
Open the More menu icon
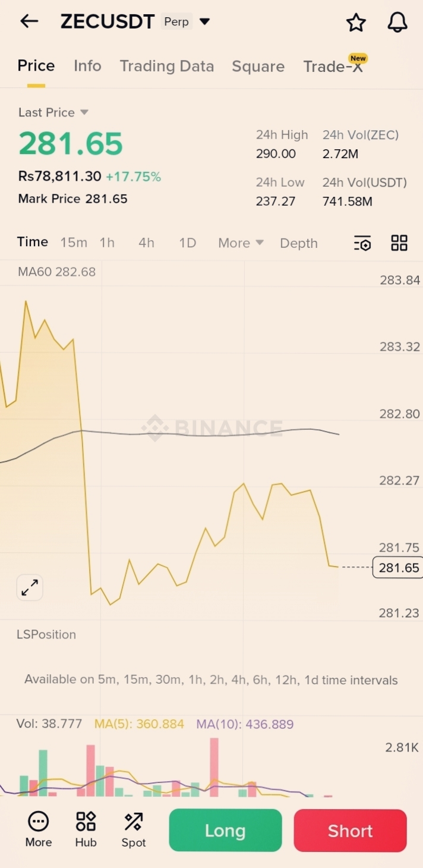point(39,829)
